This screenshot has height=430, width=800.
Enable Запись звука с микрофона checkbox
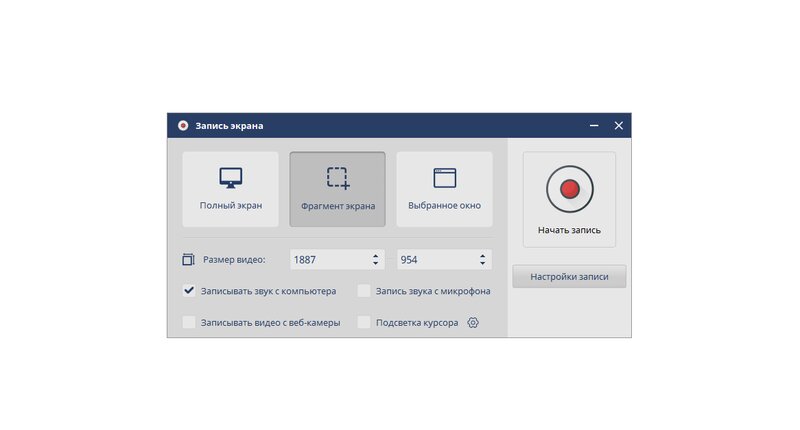364,291
